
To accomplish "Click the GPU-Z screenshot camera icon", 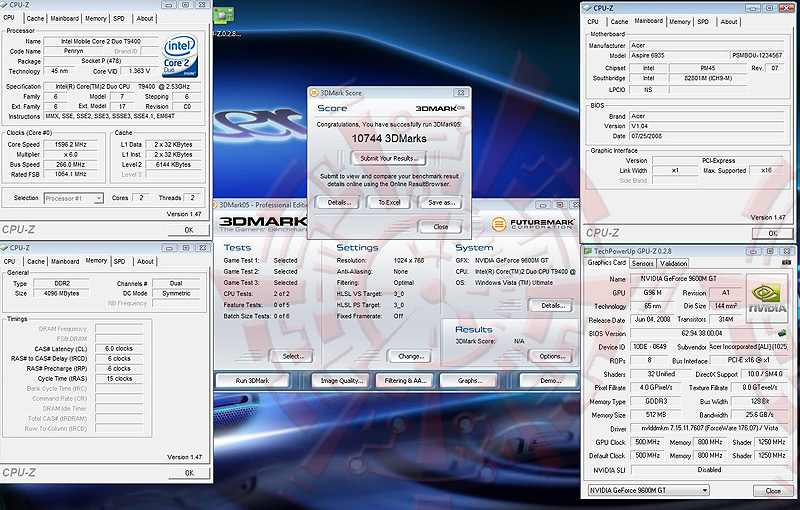I will point(786,263).
